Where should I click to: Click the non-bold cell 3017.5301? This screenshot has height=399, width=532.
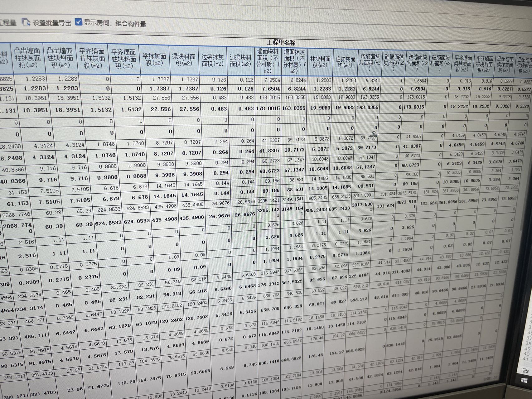tap(363, 195)
